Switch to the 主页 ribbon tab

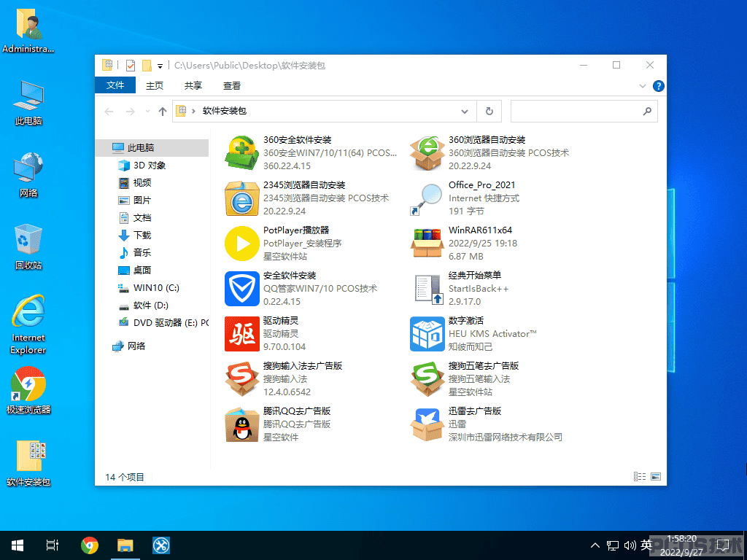click(155, 86)
